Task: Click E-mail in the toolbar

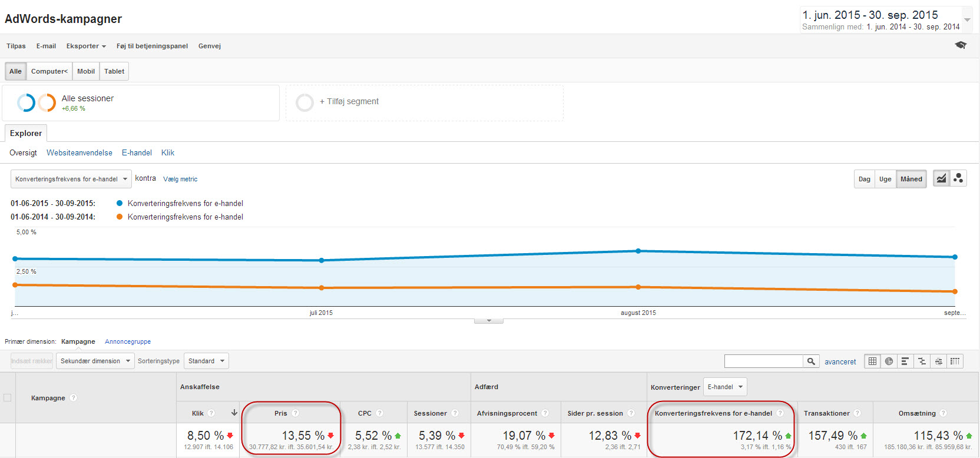Action: coord(46,46)
